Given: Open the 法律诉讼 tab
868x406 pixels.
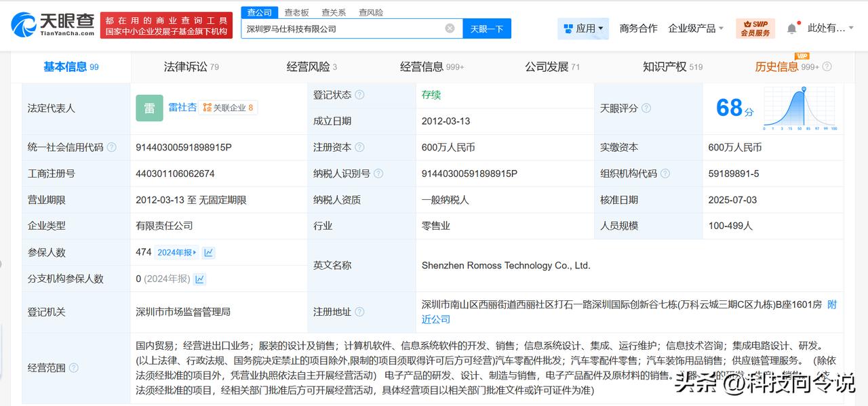Looking at the screenshot, I should [191, 66].
